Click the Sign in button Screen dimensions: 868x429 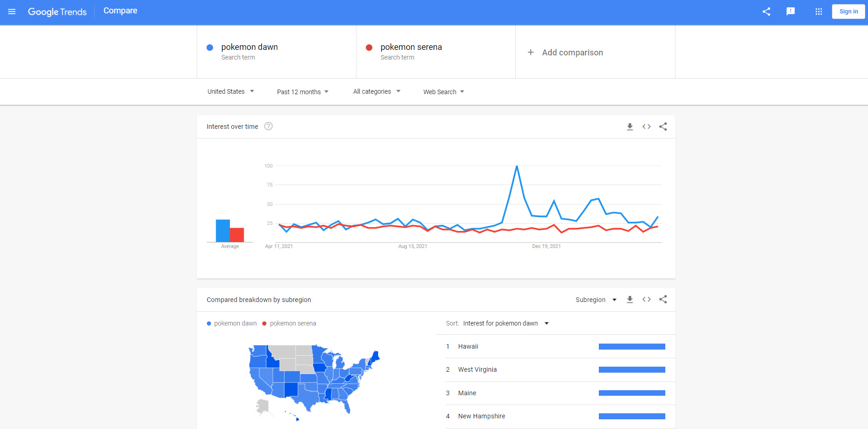[x=848, y=12]
